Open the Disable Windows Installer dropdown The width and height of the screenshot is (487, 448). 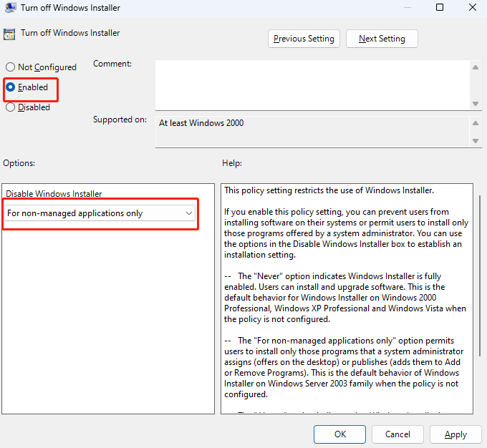pyautogui.click(x=100, y=213)
